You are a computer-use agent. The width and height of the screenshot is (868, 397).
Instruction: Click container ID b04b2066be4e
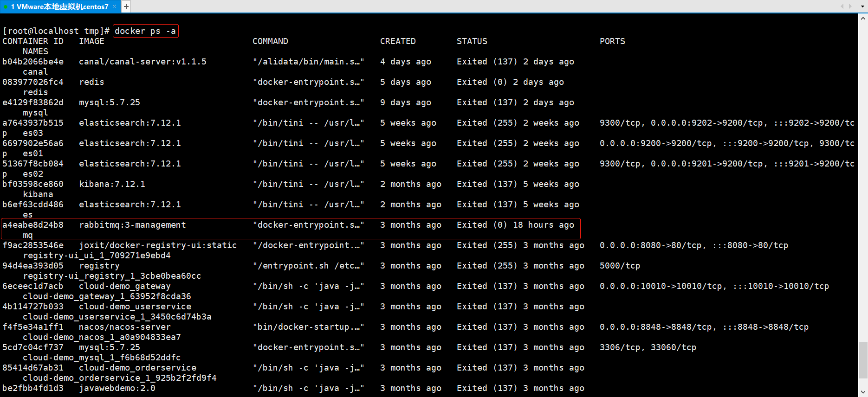pos(33,62)
